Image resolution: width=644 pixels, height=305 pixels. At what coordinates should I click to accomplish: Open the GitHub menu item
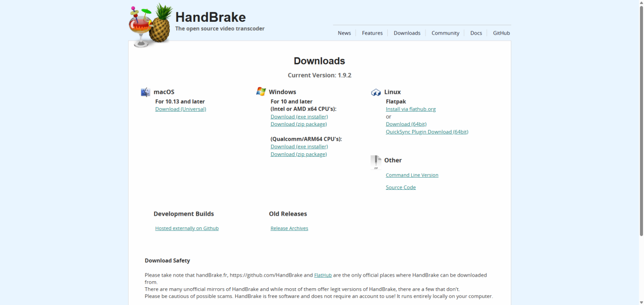pyautogui.click(x=501, y=33)
